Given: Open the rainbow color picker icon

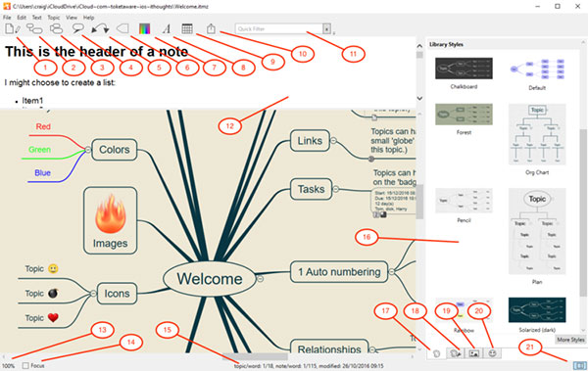Looking at the screenshot, I should point(144,28).
